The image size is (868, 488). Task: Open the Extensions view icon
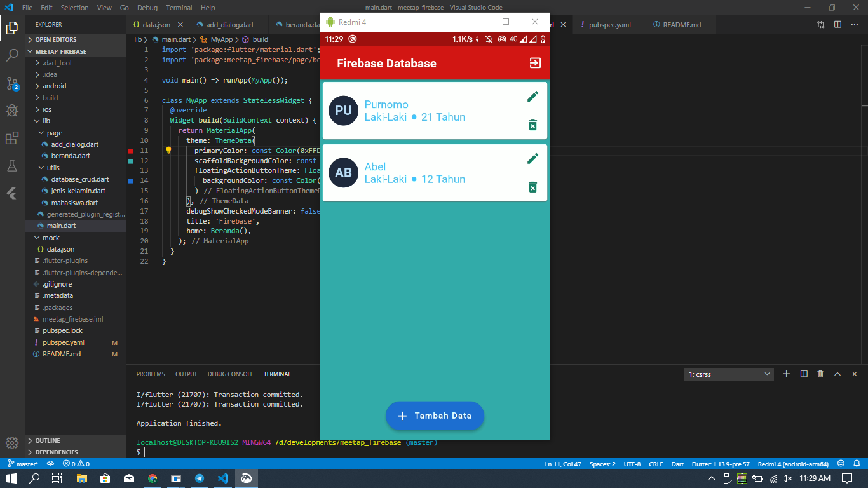coord(12,139)
